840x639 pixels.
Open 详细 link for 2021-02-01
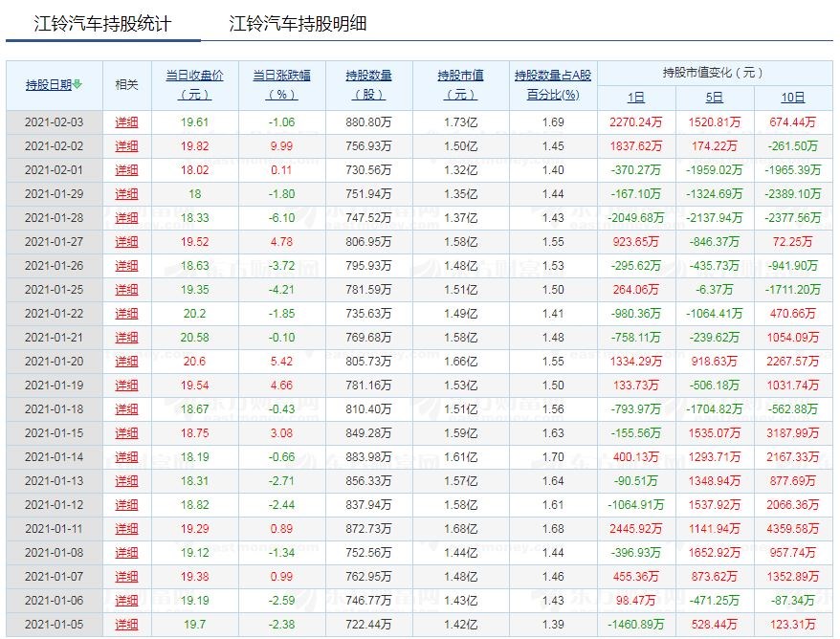tap(126, 169)
